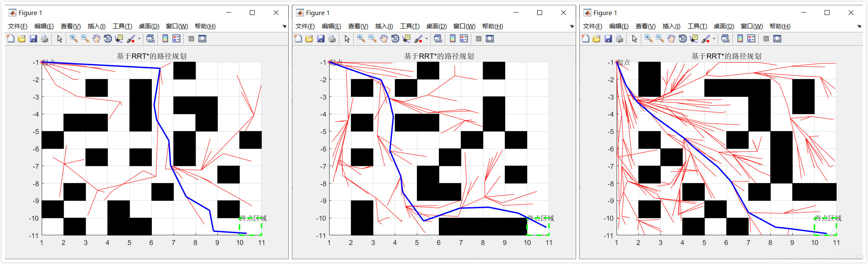Click New Figure icon in right Figure window
Image resolution: width=868 pixels, height=264 pixels.
585,38
